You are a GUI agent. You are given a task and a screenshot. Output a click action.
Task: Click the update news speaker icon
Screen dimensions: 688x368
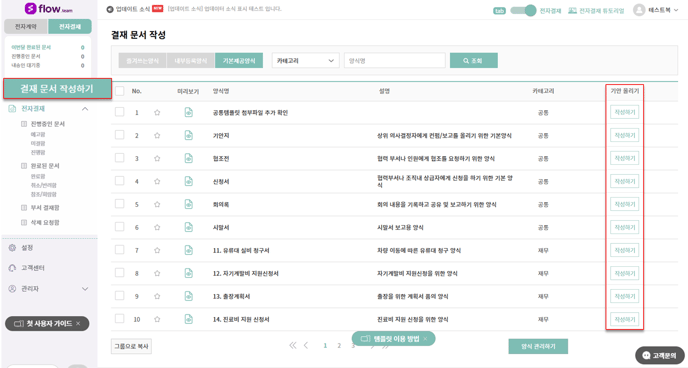tap(110, 9)
